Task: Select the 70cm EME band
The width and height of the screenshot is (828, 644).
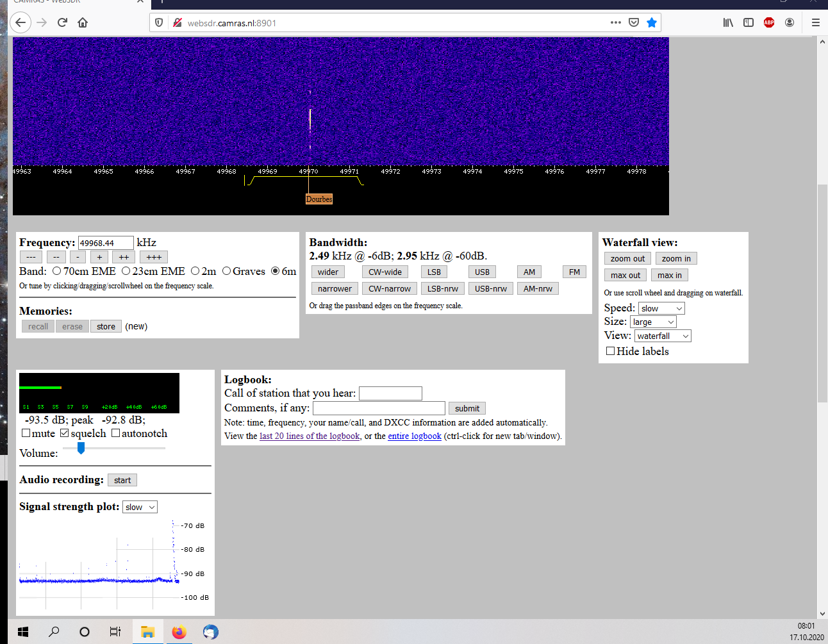Action: (57, 271)
